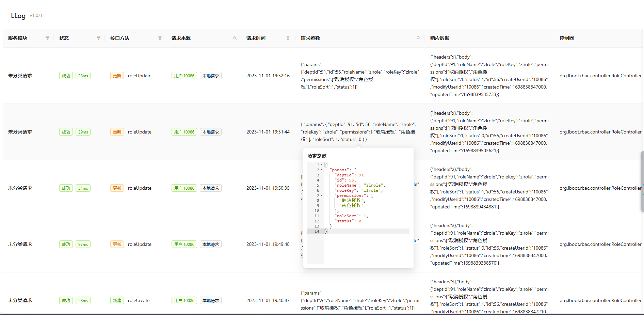This screenshot has width=644, height=315.
Task: Click the 请求参数 column search icon
Action: click(x=418, y=38)
